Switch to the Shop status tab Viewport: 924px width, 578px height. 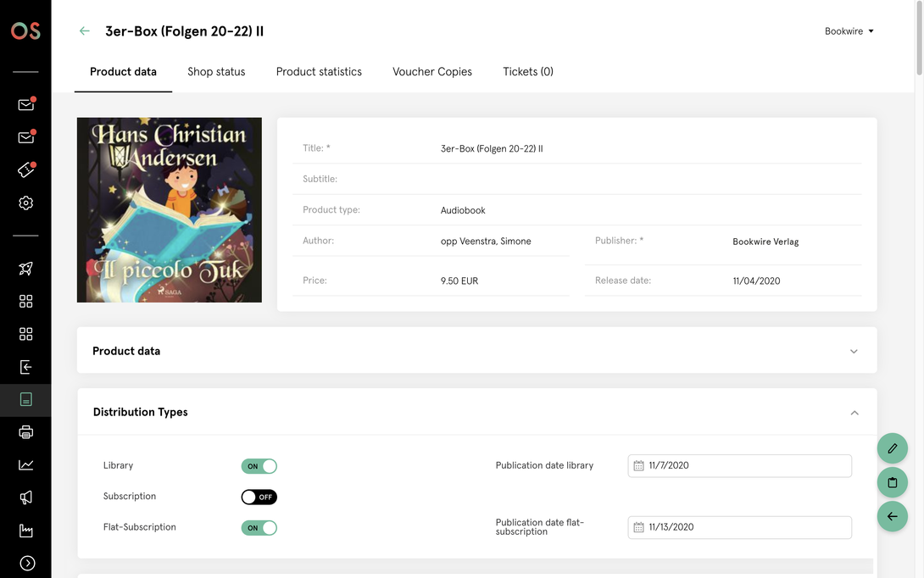coord(216,72)
